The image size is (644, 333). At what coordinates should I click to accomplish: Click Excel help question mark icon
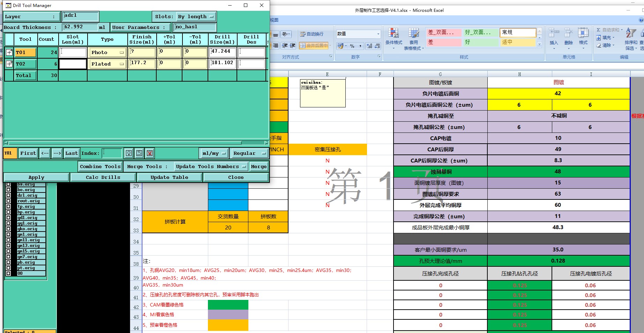click(x=641, y=20)
